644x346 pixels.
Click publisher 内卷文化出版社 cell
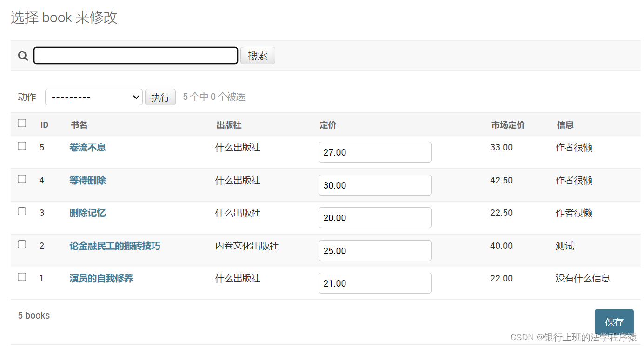(247, 246)
